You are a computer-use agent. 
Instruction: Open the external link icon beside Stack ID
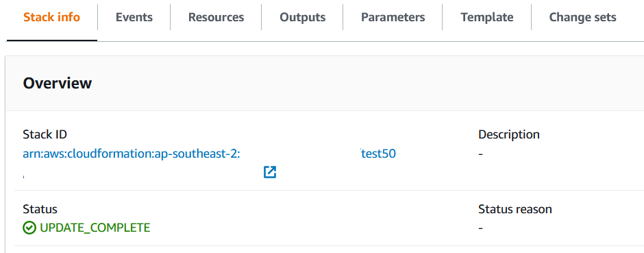(x=270, y=172)
